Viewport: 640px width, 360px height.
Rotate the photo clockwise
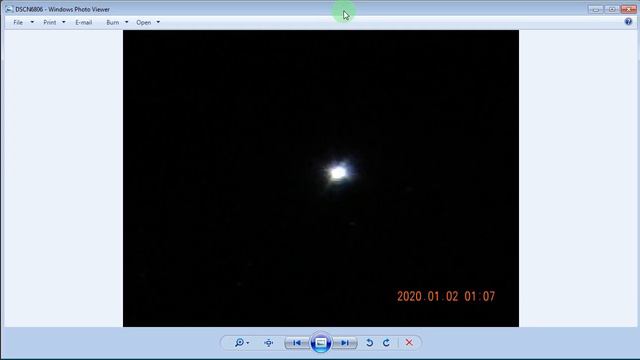click(x=386, y=343)
